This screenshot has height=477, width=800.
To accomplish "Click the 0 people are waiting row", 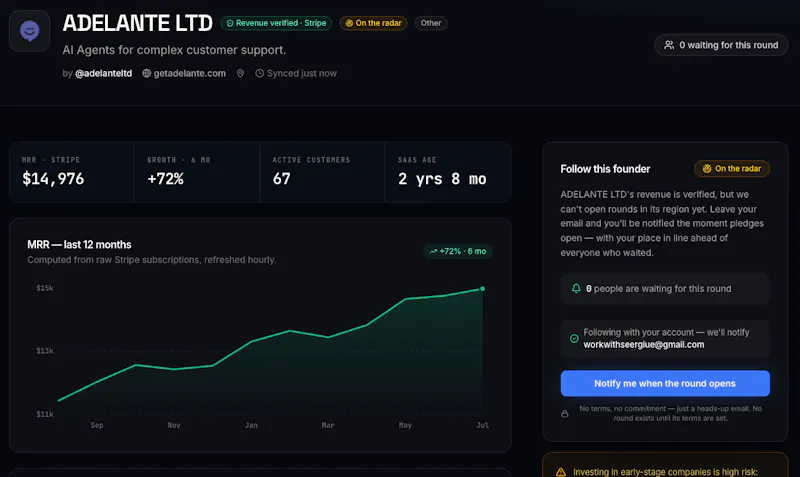I will coord(665,289).
